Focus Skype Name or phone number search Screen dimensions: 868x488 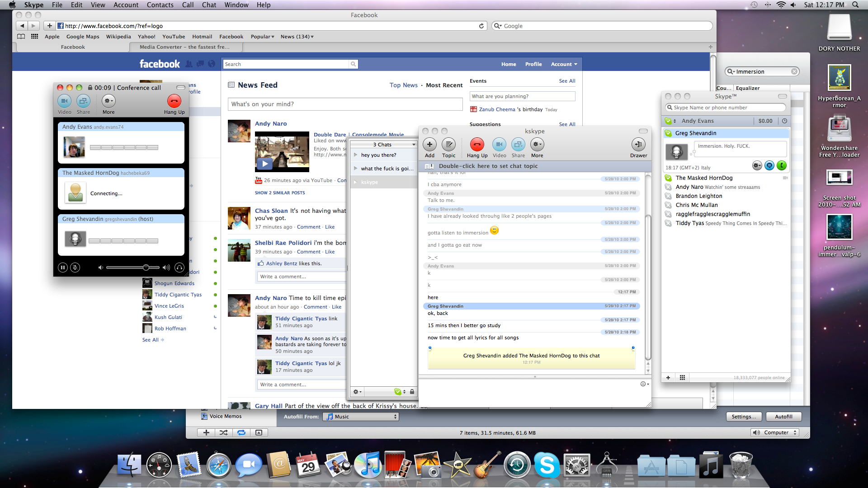tap(726, 108)
